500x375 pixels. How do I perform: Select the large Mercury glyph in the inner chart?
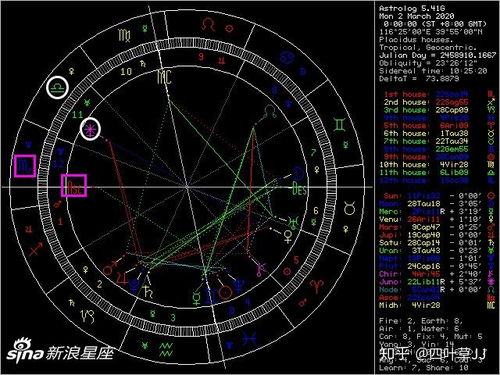[x=197, y=298]
